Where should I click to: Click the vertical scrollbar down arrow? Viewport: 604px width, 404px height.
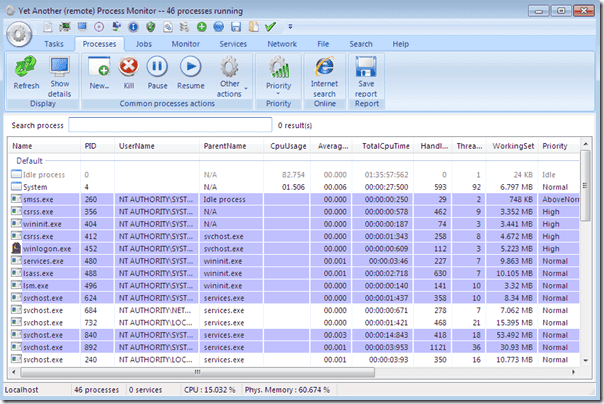pyautogui.click(x=586, y=360)
